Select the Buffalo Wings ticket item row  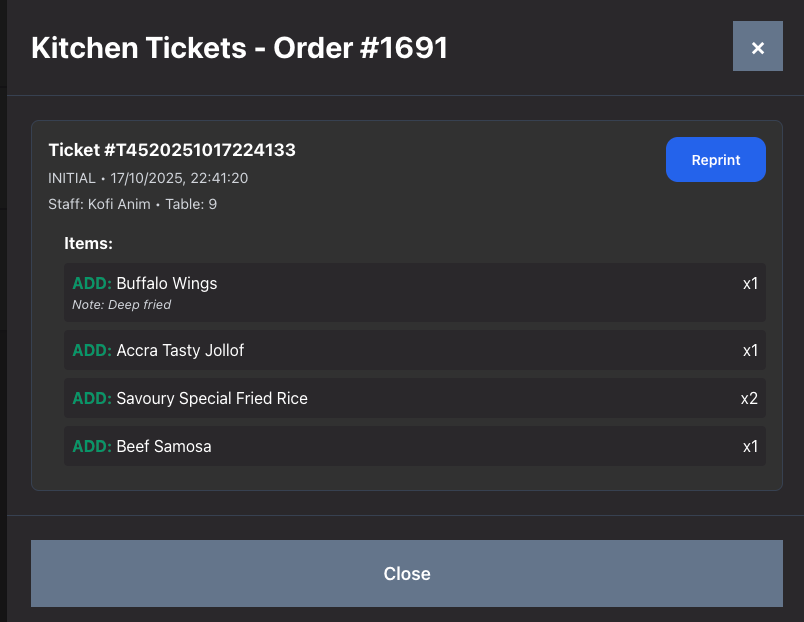coord(400,291)
